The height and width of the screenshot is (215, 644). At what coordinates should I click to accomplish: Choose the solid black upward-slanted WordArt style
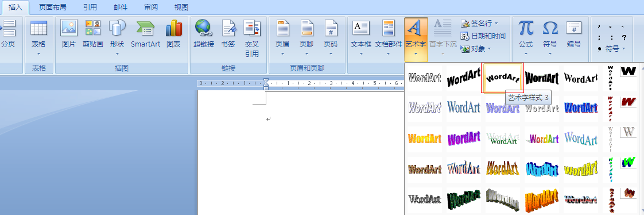click(x=463, y=78)
